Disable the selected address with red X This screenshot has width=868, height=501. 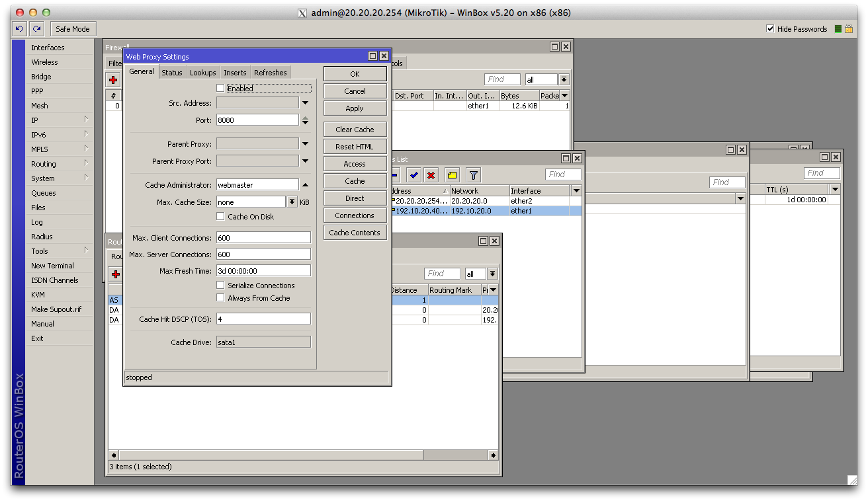pyautogui.click(x=431, y=175)
